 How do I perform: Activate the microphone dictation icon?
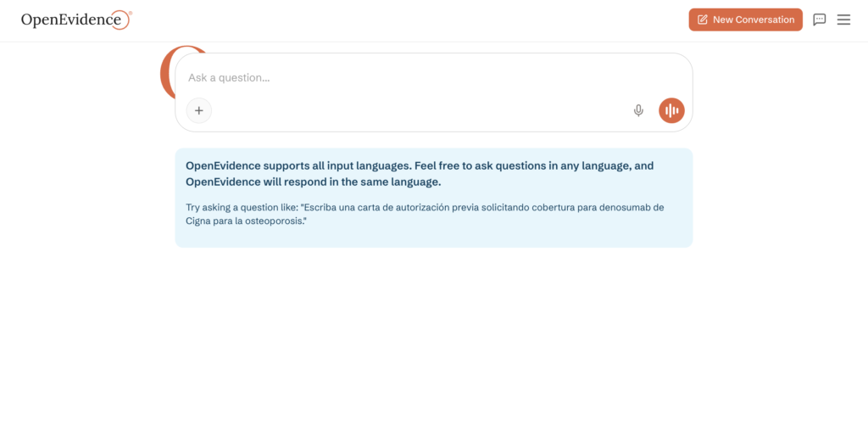pyautogui.click(x=638, y=111)
